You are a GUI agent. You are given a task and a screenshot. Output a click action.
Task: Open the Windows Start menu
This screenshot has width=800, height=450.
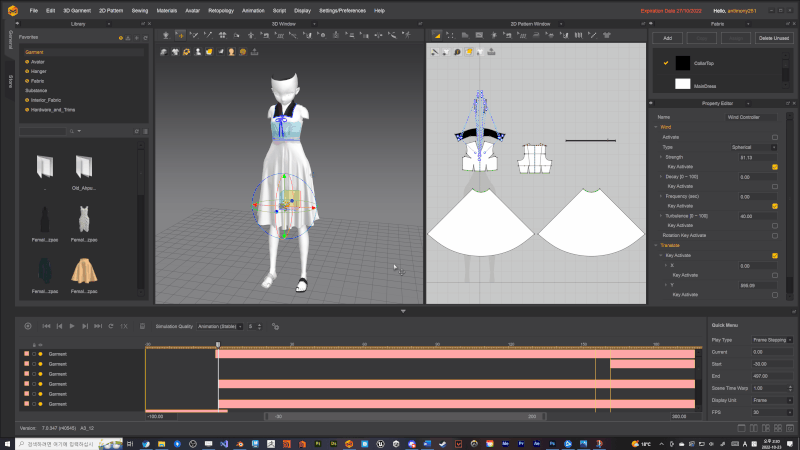pos(8,442)
